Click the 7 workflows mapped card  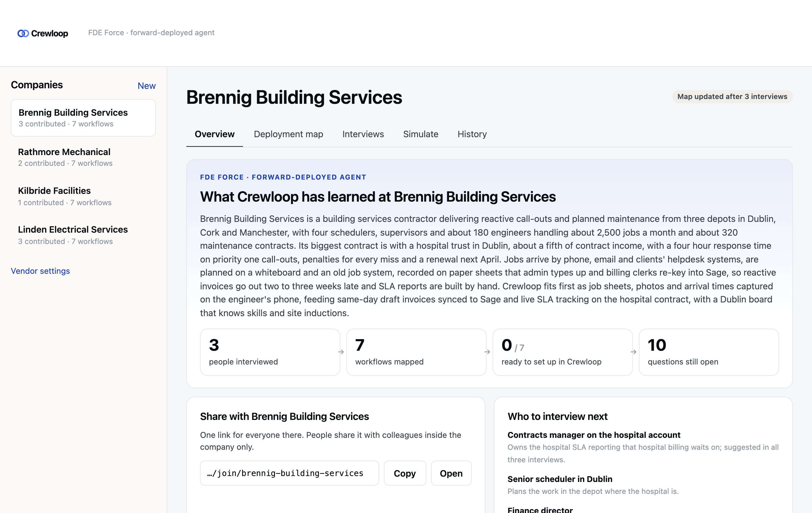416,352
